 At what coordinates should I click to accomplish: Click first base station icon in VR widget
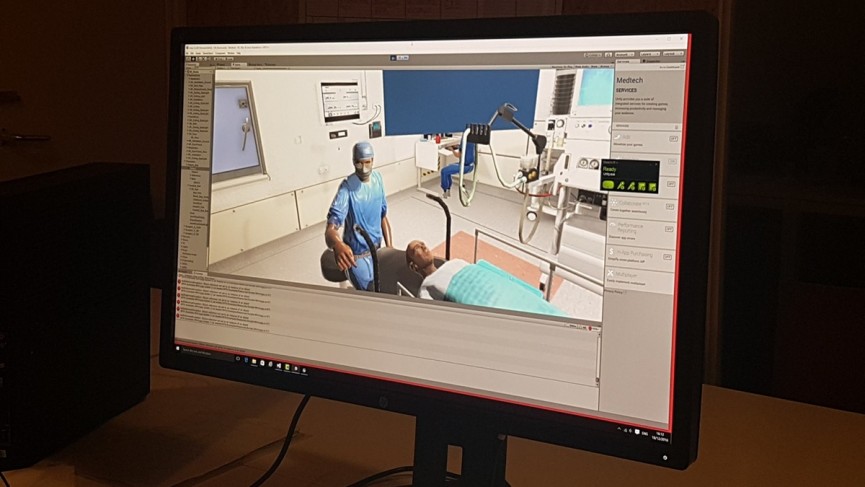[642, 186]
